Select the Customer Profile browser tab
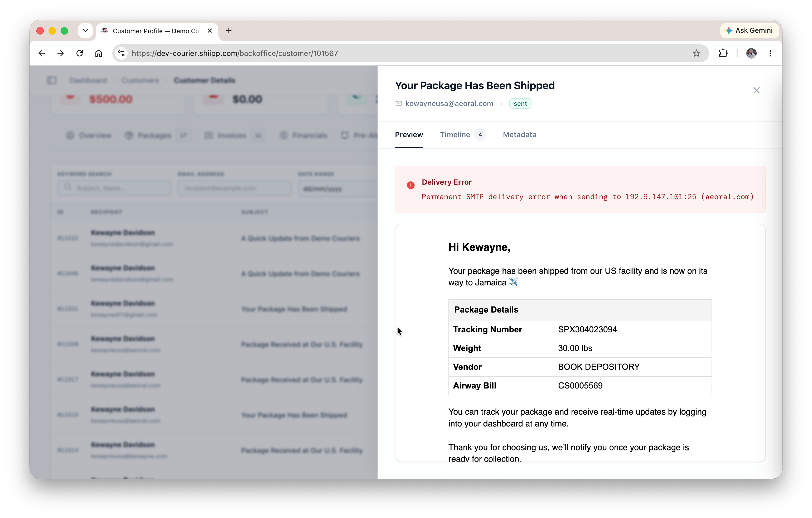The height and width of the screenshot is (518, 812). click(x=157, y=31)
